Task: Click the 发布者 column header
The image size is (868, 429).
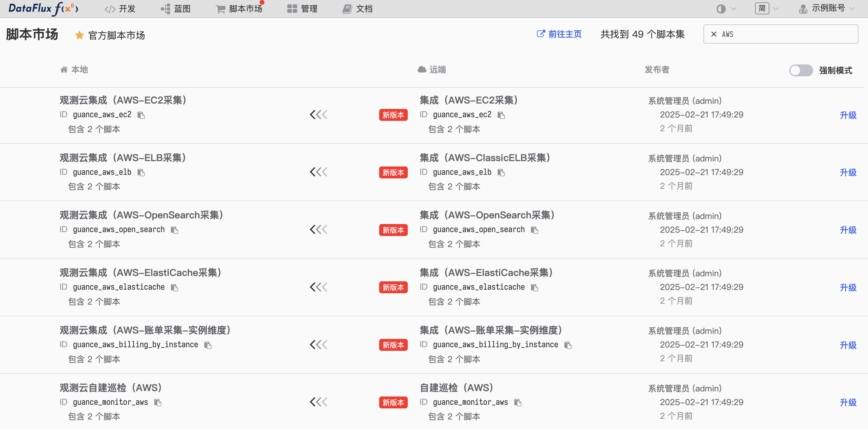Action: click(657, 70)
